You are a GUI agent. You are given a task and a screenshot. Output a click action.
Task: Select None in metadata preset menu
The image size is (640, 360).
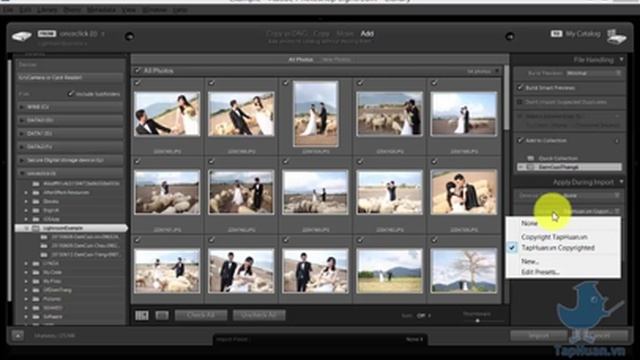[529, 223]
